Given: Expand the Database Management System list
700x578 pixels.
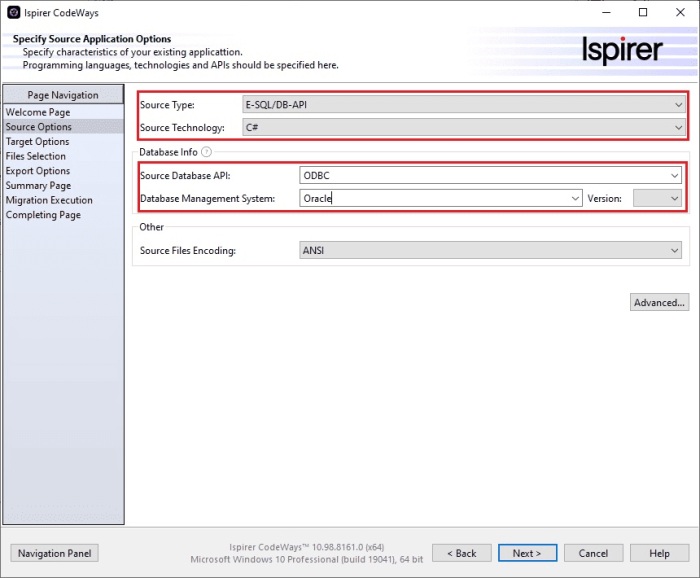Looking at the screenshot, I should click(x=575, y=198).
